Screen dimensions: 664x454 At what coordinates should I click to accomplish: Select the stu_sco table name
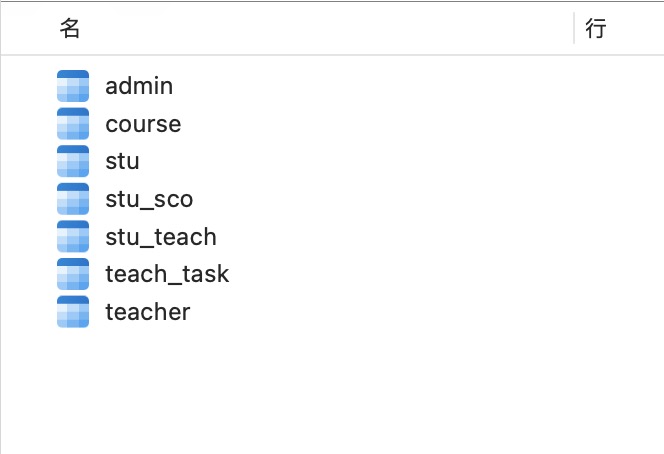[149, 199]
